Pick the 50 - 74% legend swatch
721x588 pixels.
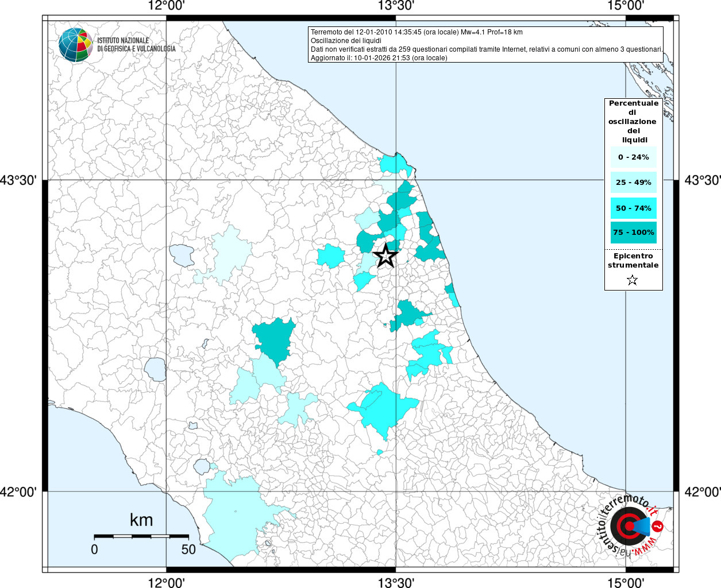(x=633, y=208)
